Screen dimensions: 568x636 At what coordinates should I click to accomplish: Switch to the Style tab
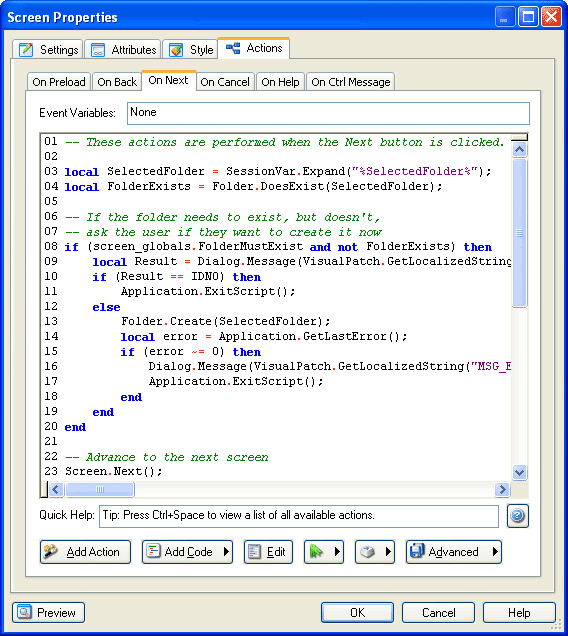[x=191, y=49]
